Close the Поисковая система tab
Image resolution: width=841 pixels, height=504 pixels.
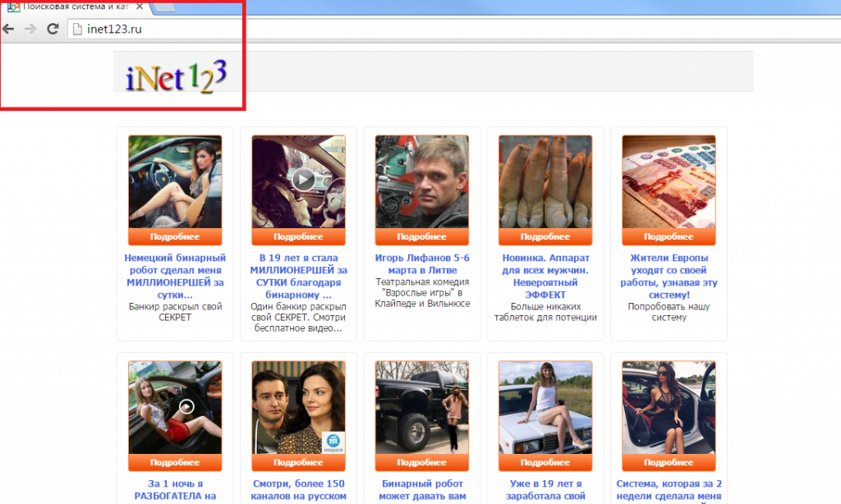point(140,7)
